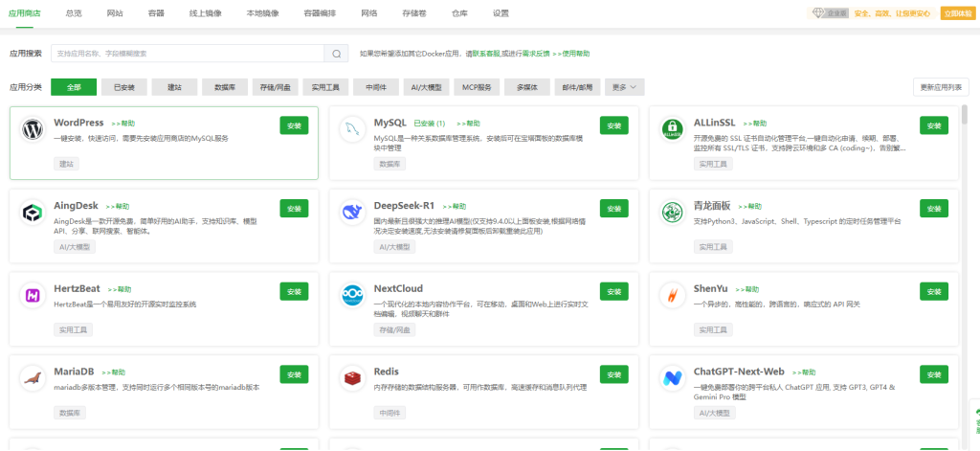Switch to the 网站 tab

[115, 13]
